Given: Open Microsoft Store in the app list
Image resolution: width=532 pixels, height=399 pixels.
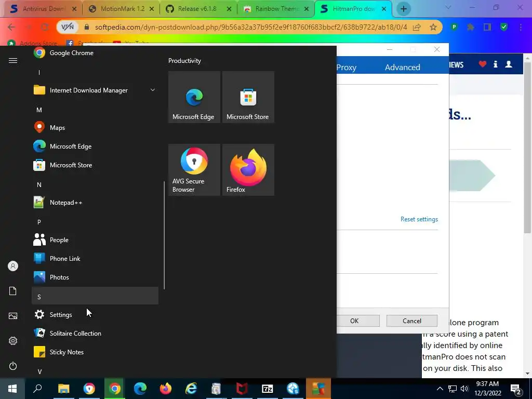Looking at the screenshot, I should click(x=95, y=165).
